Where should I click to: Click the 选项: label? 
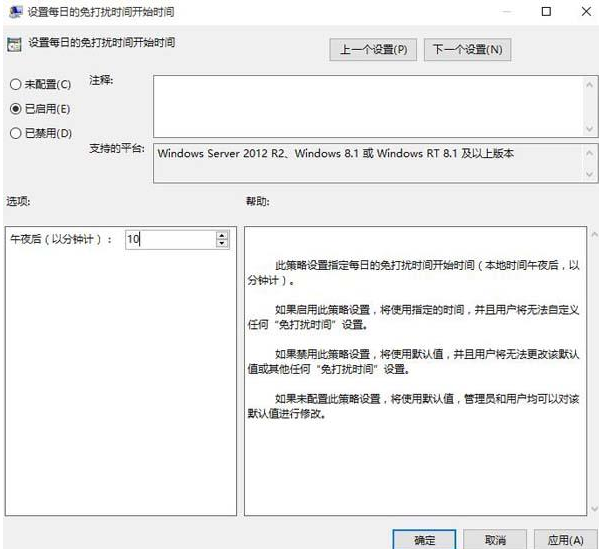point(18,201)
